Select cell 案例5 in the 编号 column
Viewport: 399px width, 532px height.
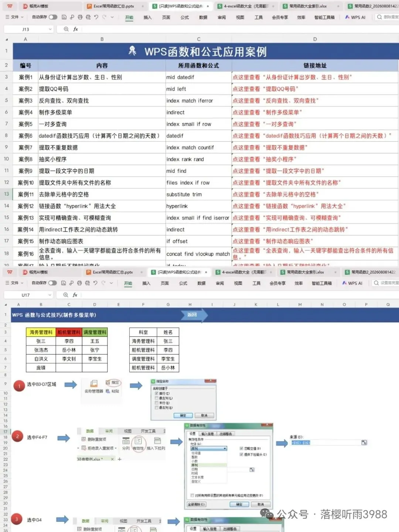click(25, 124)
